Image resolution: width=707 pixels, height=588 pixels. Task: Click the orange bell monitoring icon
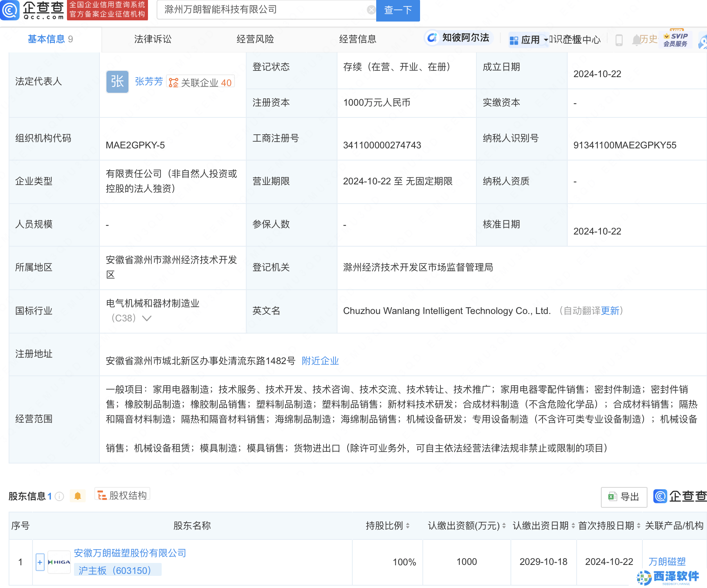point(78,496)
